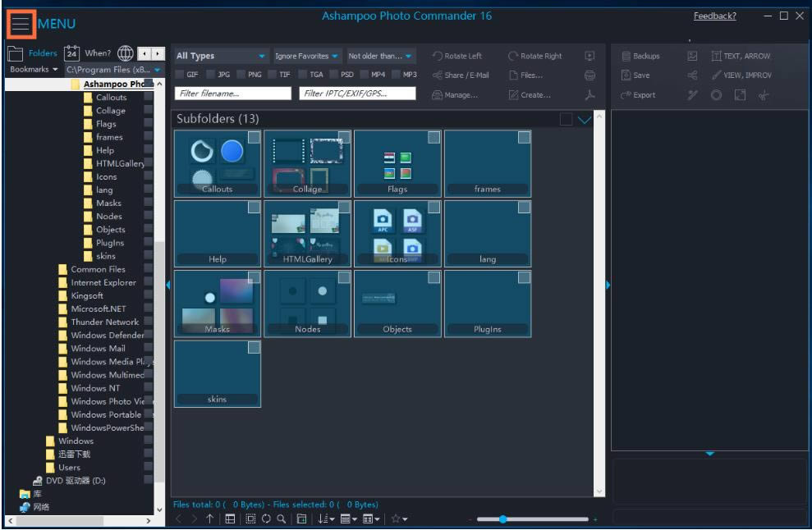Image resolution: width=812 pixels, height=530 pixels.
Task: Click the circle effect icon in edit panel
Action: point(716,95)
